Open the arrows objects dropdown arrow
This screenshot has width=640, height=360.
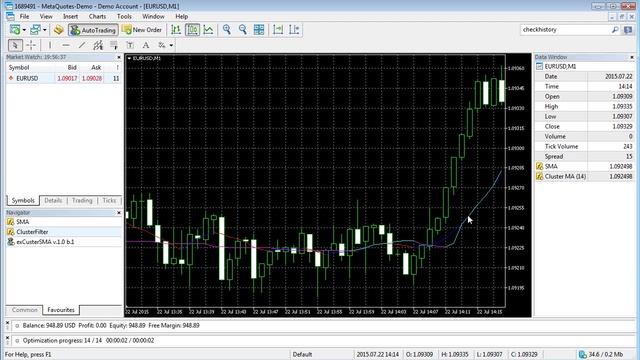(x=171, y=45)
